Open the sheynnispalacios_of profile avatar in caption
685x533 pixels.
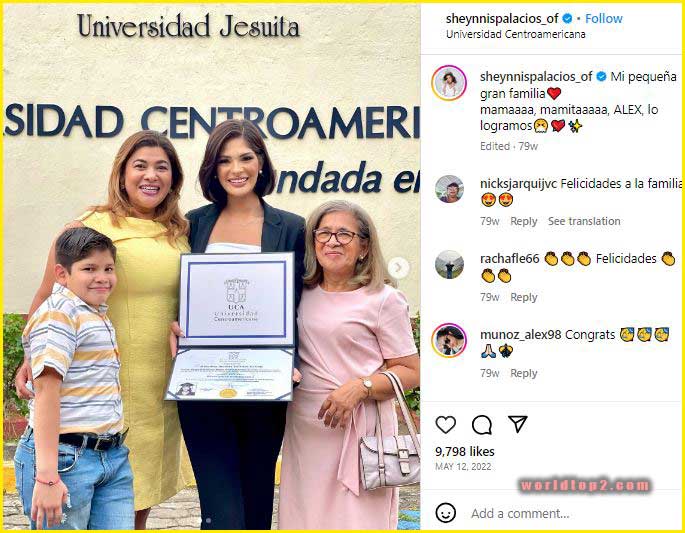pos(449,83)
